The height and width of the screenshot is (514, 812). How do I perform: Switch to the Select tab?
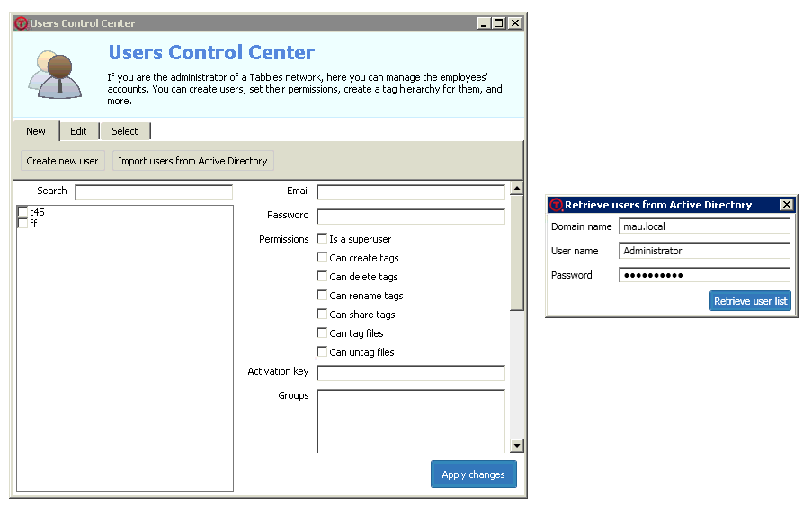point(125,131)
